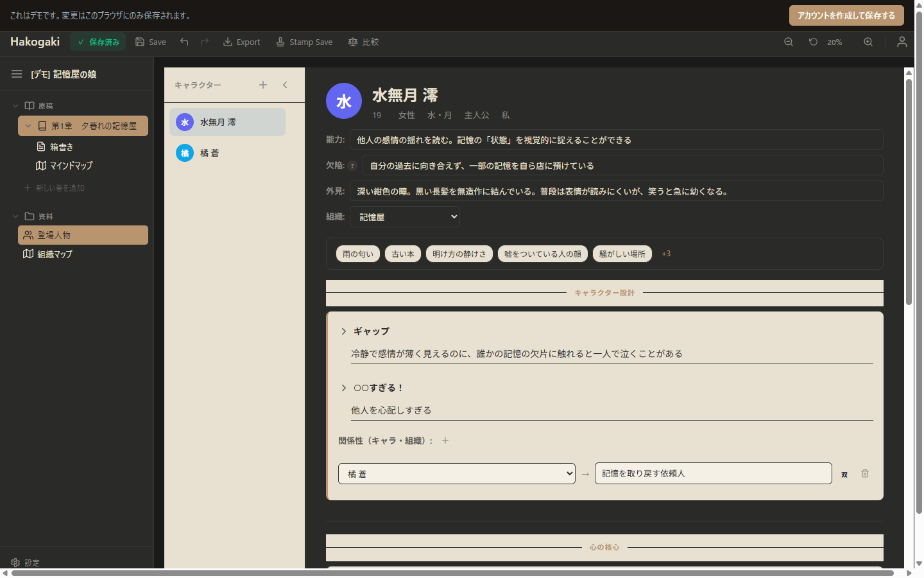Click the 外見 input field
The image size is (924, 578).
click(x=616, y=191)
